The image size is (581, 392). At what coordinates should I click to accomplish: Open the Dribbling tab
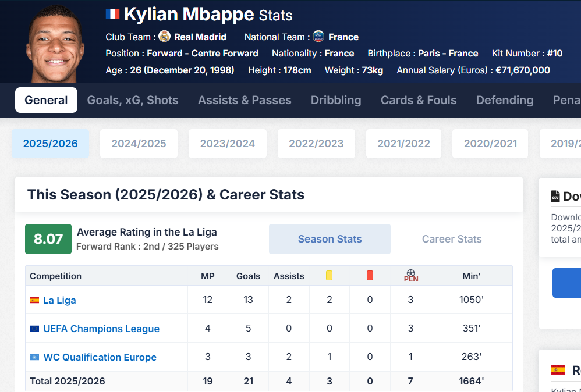click(336, 100)
